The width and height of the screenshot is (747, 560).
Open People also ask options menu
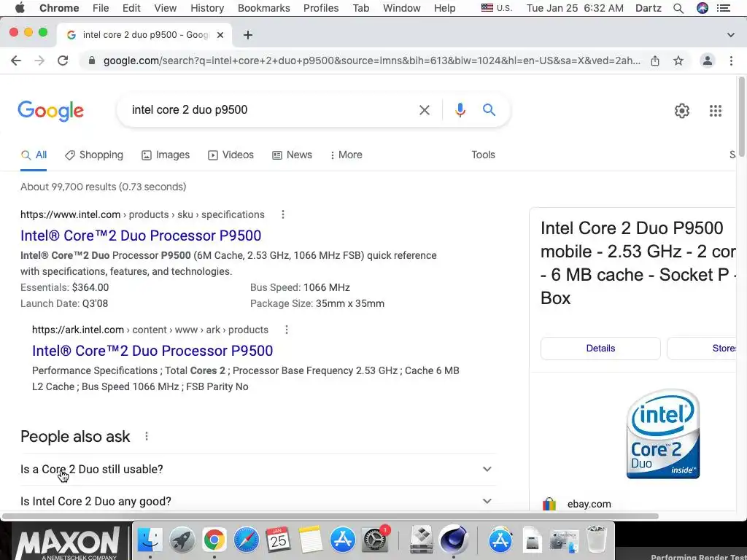[147, 436]
